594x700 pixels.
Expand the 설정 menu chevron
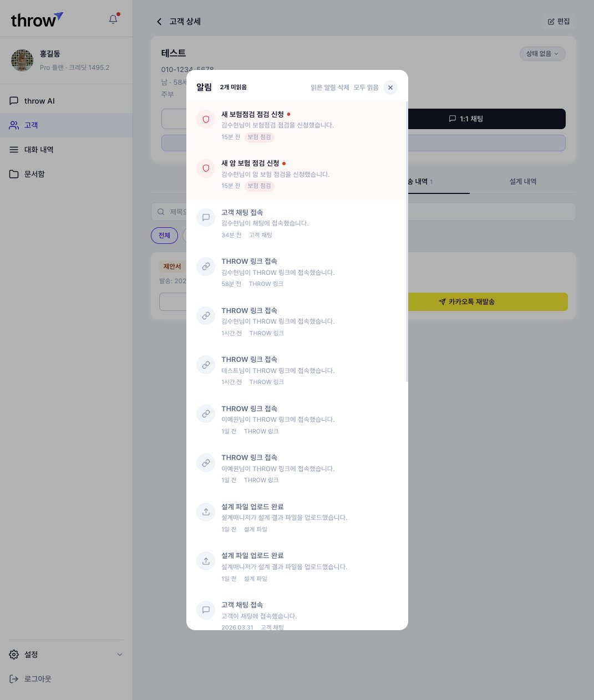coord(120,655)
